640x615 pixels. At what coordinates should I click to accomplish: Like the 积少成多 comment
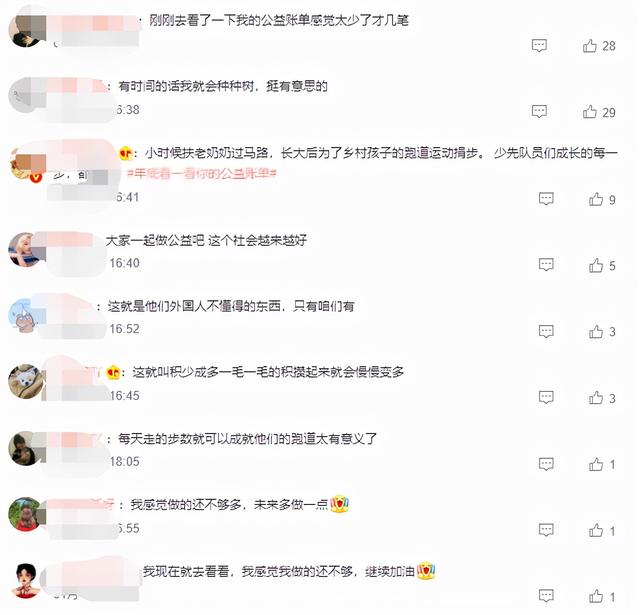[x=596, y=398]
